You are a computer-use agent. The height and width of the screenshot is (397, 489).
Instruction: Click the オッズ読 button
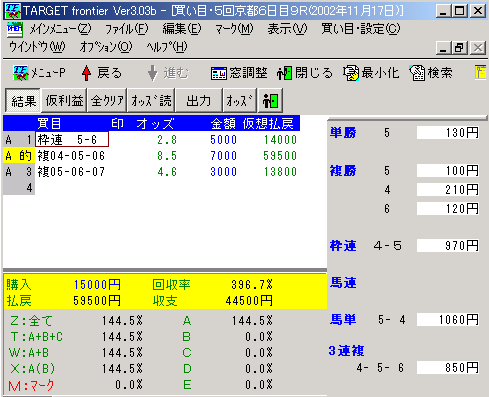(x=151, y=100)
